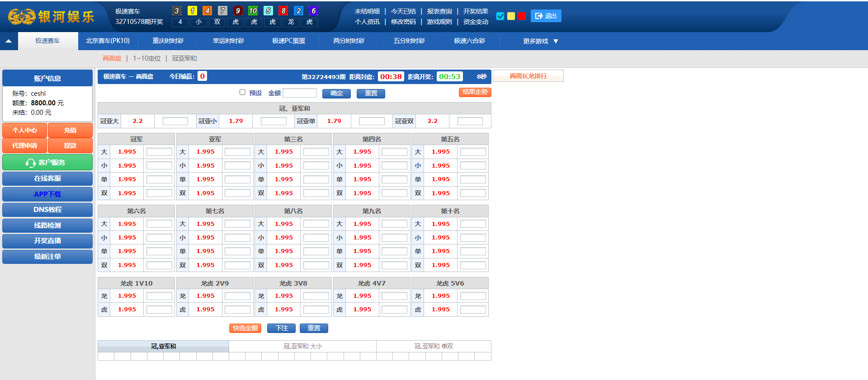This screenshot has width=868, height=380.
Task: Expand the 更多游戏 dropdown
Action: [540, 41]
